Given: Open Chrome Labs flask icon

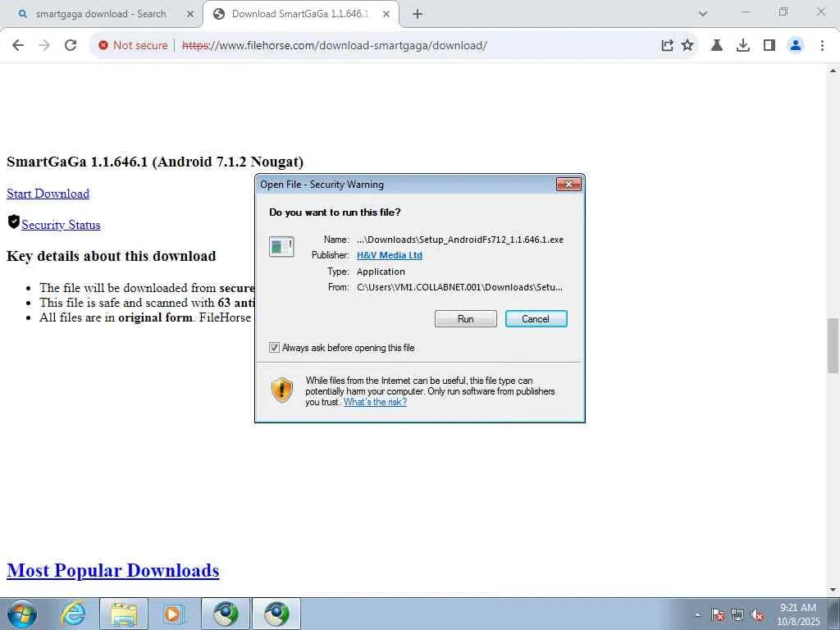Looking at the screenshot, I should [717, 46].
